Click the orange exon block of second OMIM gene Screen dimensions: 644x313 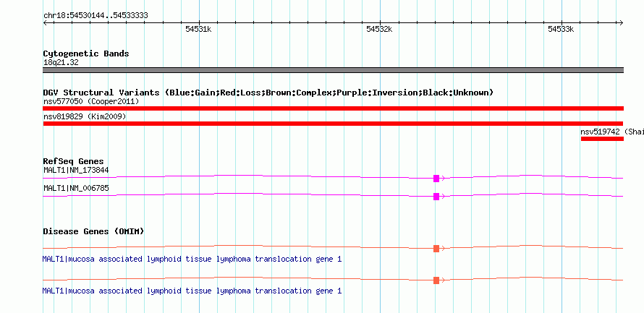pos(436,280)
